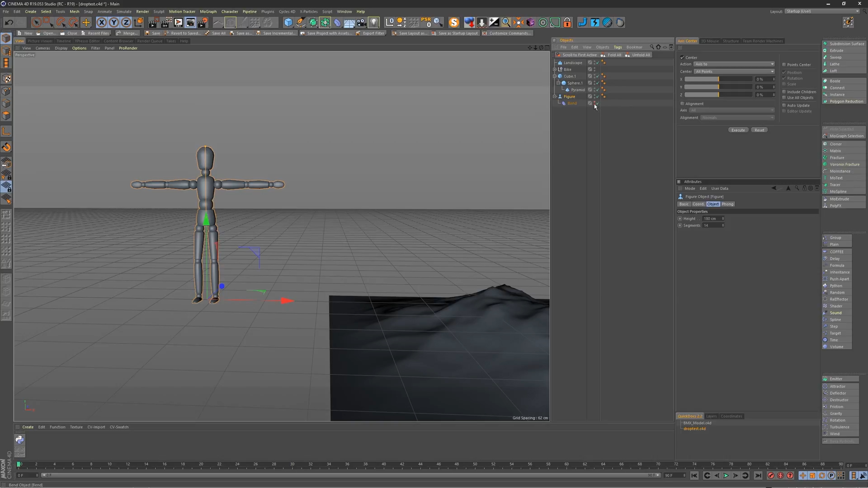Toggle the Center checkbox
Image resolution: width=868 pixels, height=488 pixels.
[x=682, y=57]
